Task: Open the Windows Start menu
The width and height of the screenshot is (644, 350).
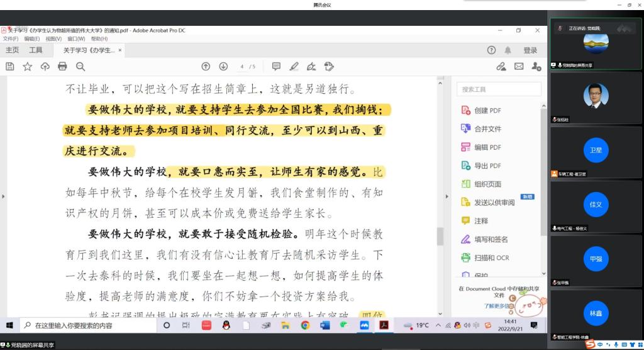Action: pyautogui.click(x=9, y=325)
